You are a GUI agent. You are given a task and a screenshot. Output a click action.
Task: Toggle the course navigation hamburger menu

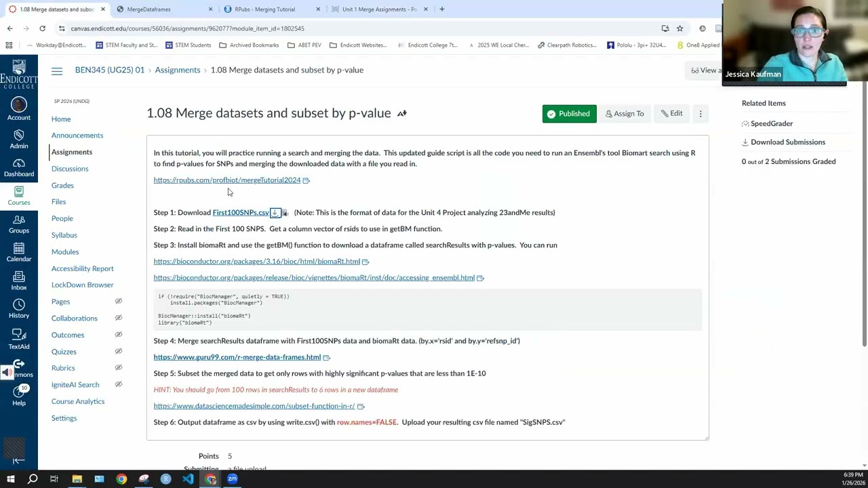tap(57, 70)
